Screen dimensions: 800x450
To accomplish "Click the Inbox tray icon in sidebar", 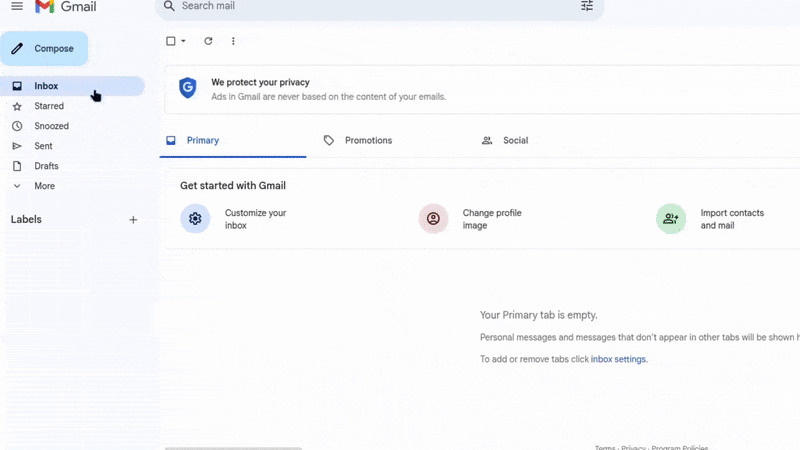I will coord(17,86).
